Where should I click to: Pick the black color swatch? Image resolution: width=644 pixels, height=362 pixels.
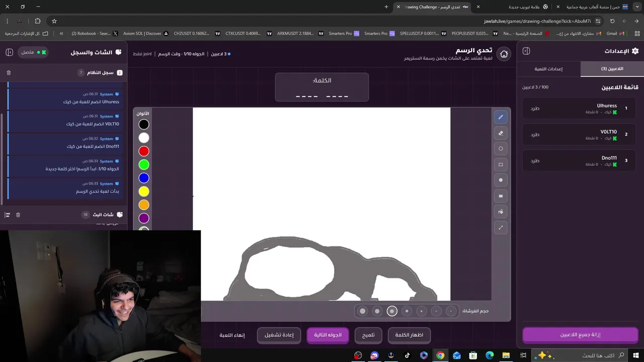point(144,124)
